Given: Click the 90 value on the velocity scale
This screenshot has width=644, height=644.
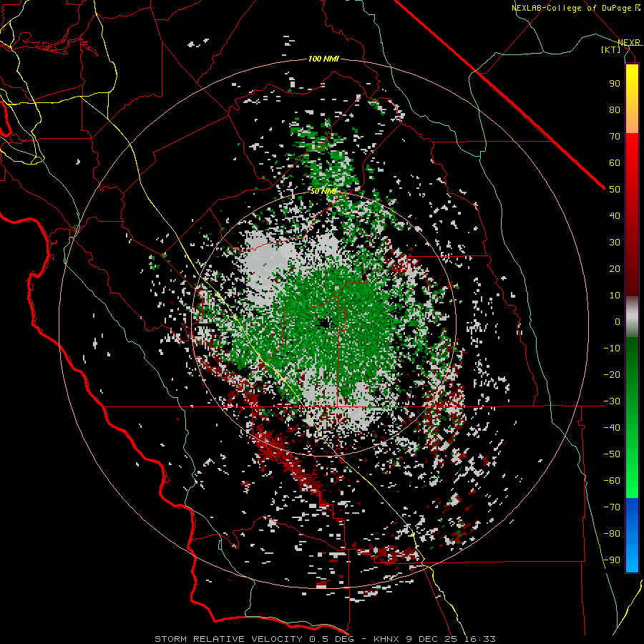Looking at the screenshot, I should pyautogui.click(x=615, y=84).
